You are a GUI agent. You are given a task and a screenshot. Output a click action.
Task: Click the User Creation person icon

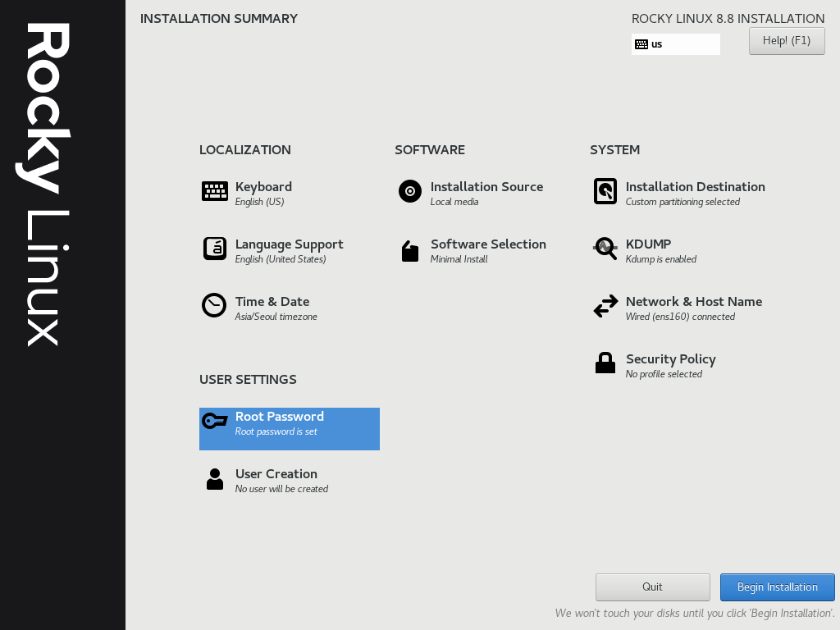215,479
